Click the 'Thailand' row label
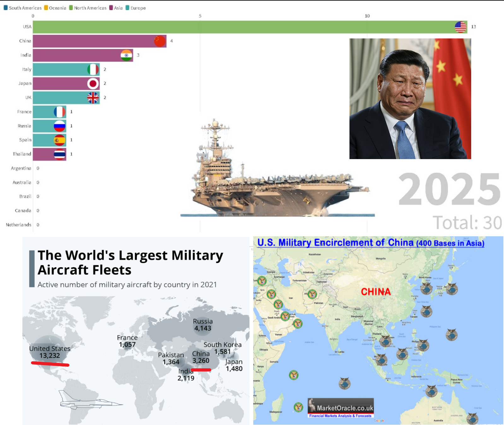The image size is (504, 425). (x=22, y=154)
